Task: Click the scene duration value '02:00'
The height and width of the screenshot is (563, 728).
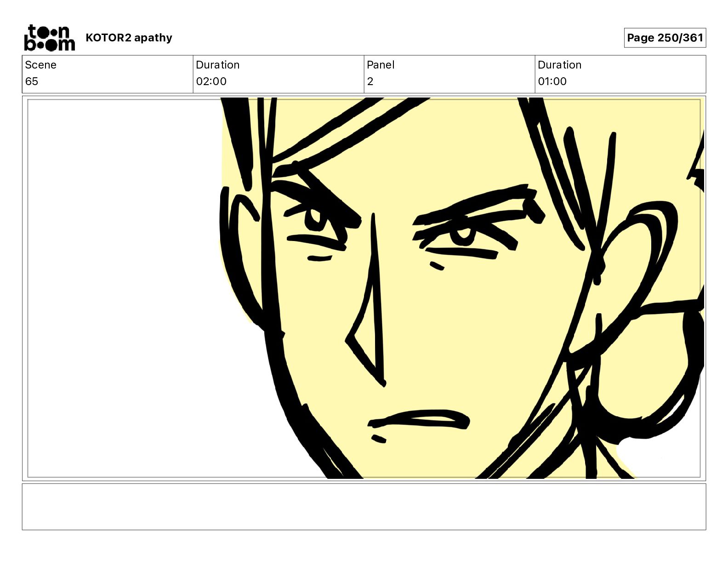Action: click(x=211, y=81)
